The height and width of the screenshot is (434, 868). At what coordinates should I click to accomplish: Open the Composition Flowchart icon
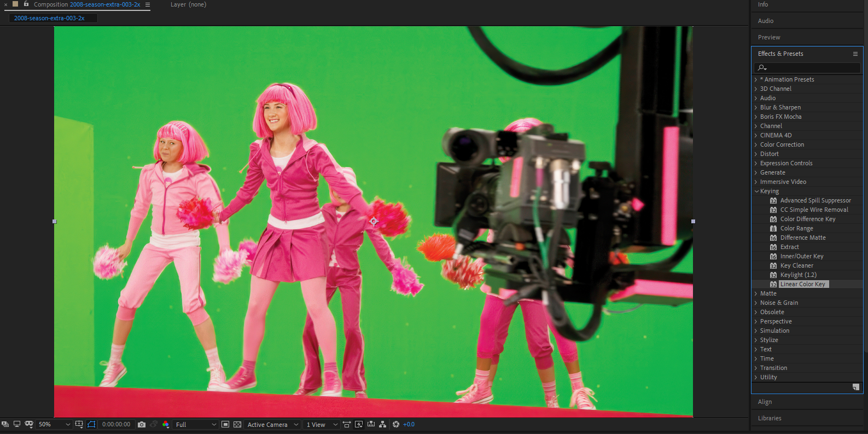click(383, 425)
